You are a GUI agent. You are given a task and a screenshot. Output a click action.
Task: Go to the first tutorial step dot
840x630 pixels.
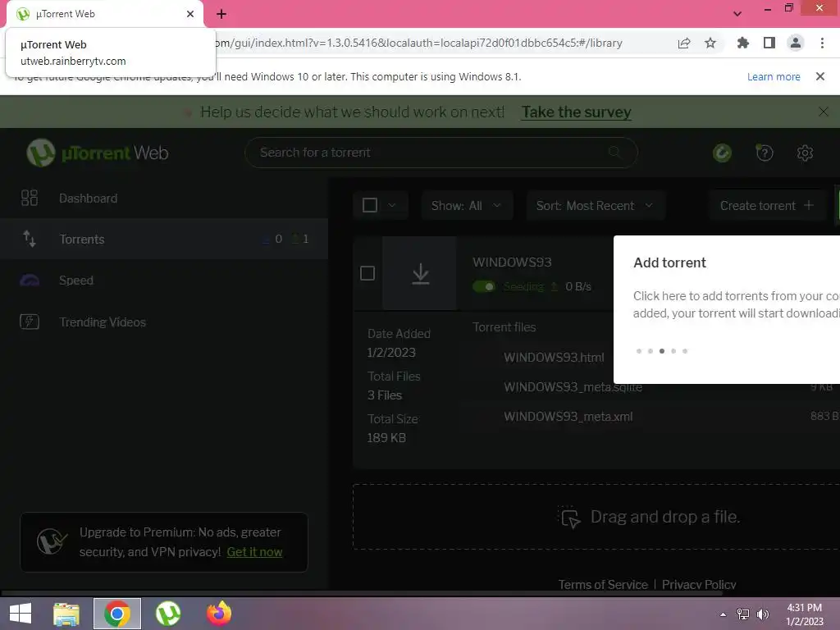coord(638,351)
